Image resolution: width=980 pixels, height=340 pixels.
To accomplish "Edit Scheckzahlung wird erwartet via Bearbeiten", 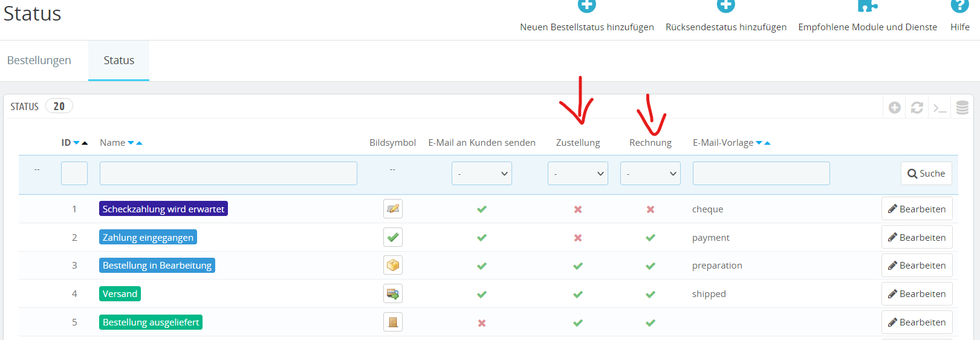I will point(917,209).
